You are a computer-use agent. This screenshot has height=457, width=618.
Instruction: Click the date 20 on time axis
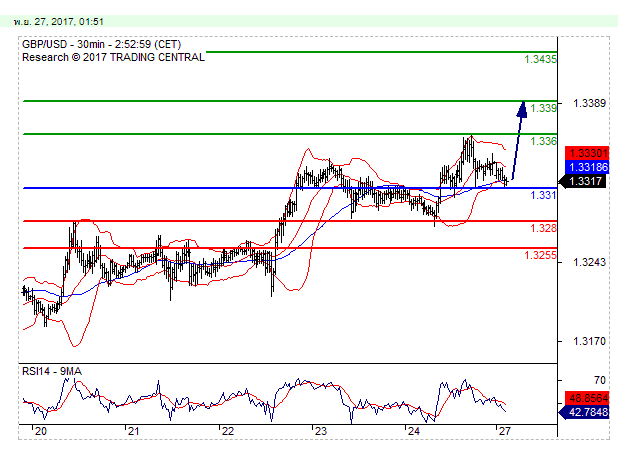click(x=40, y=431)
